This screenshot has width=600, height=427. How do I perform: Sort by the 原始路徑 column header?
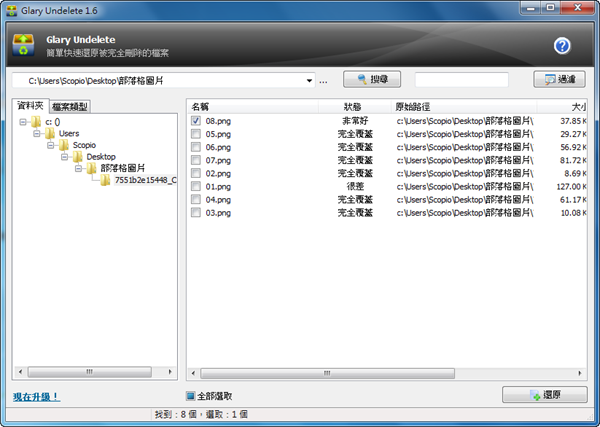464,107
